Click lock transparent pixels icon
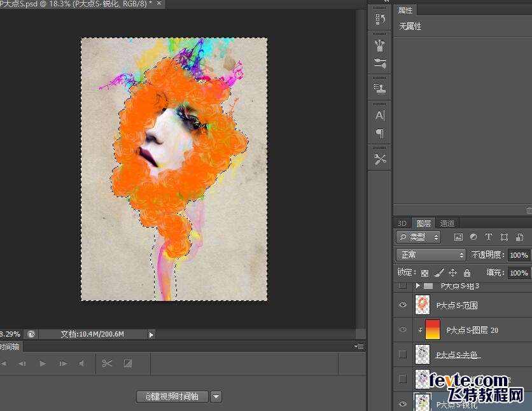Screen dimensions: 532x411 424,273
